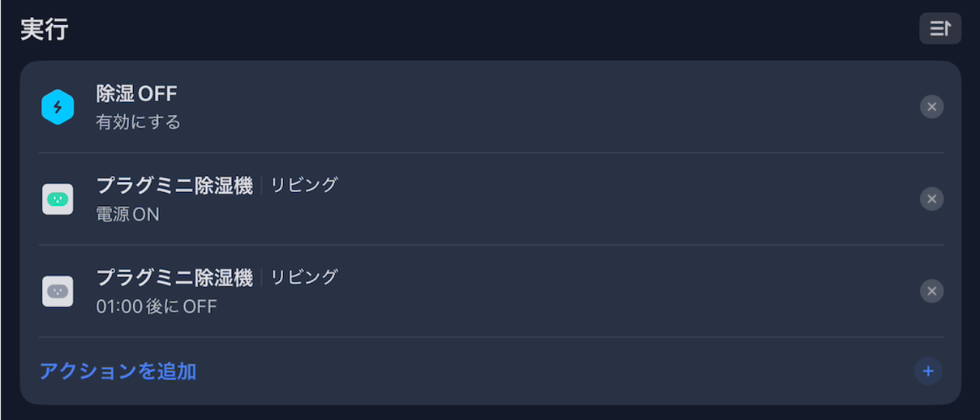Click リビング label in the delayed OFF row

point(304,277)
